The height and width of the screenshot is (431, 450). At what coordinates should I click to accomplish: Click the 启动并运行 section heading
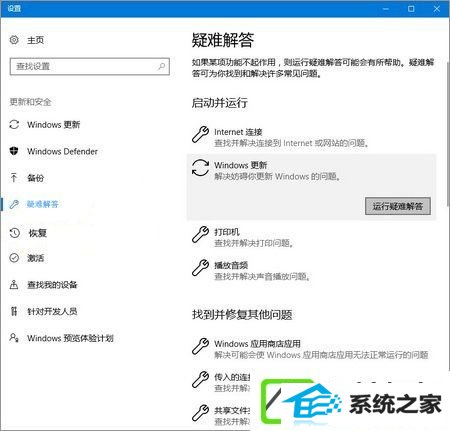pos(219,103)
